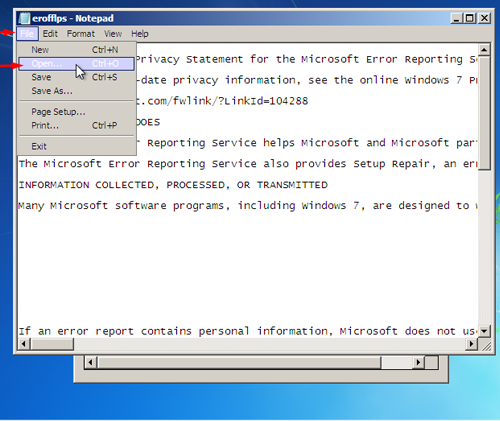Screen dimensions: 500x421
Task: Choose Page Setup... from the File menu
Action: (x=77, y=112)
